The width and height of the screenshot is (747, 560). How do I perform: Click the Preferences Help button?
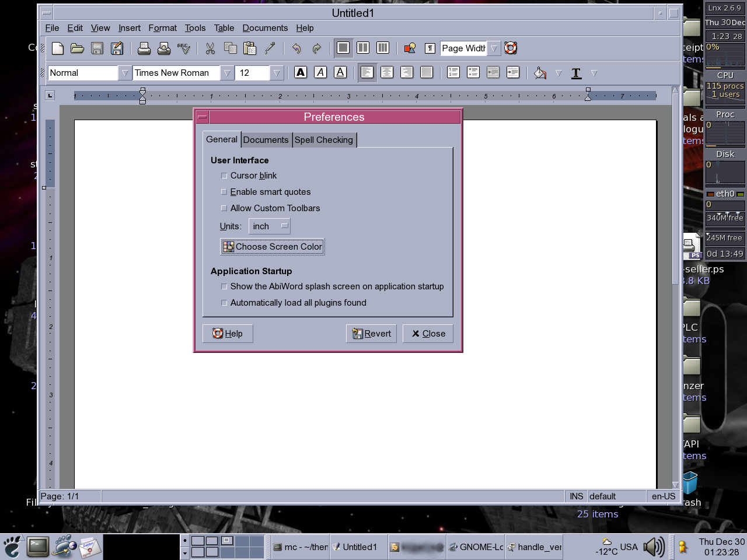(x=228, y=334)
